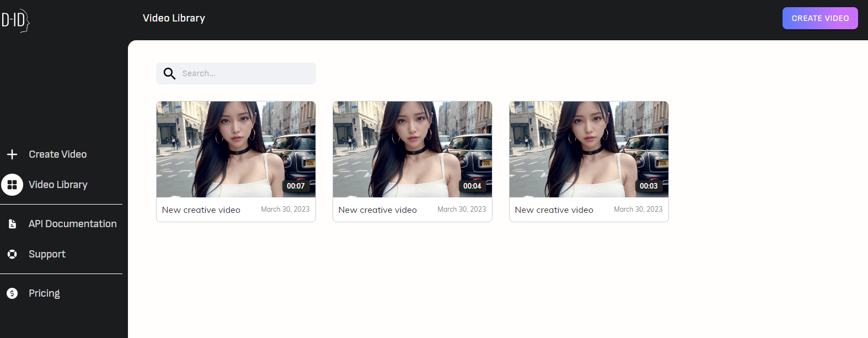Click the date under the 00:03 video
The image size is (868, 338).
pos(638,210)
